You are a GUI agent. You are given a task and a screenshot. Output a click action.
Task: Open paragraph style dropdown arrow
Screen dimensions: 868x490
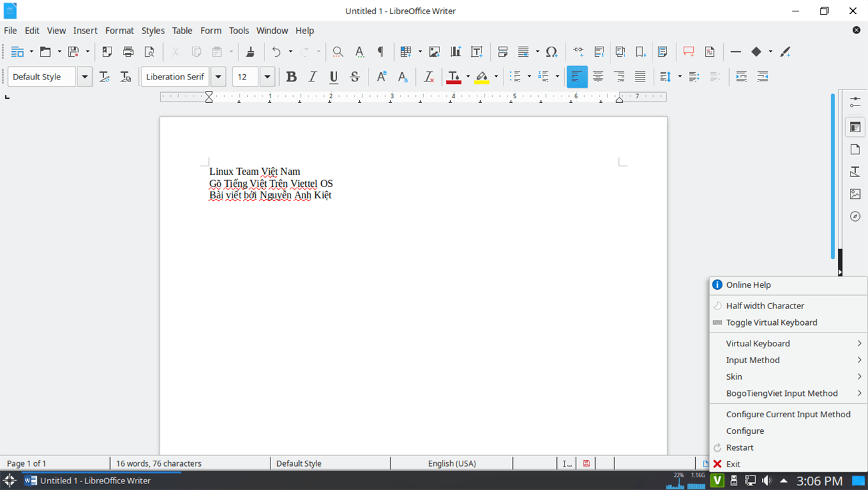tap(85, 77)
